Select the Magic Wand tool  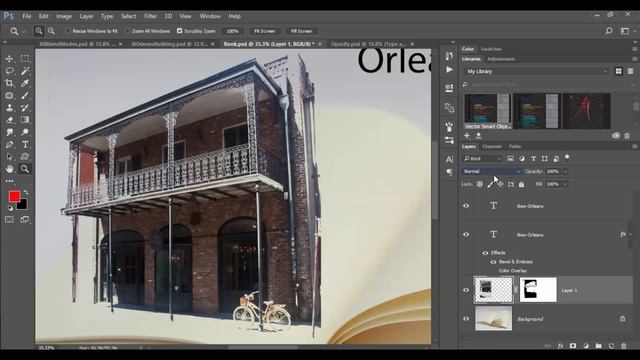(25, 71)
